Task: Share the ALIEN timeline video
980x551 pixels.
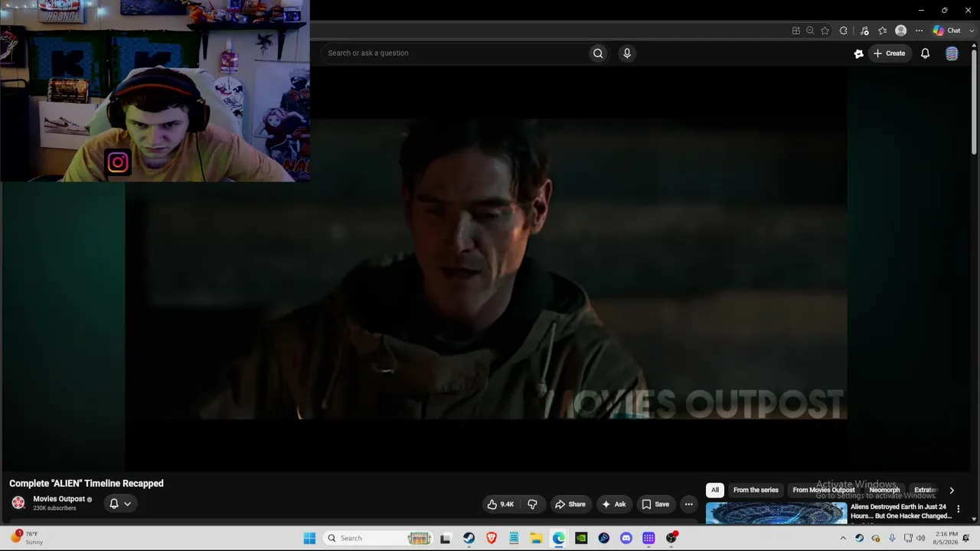Action: tap(570, 504)
